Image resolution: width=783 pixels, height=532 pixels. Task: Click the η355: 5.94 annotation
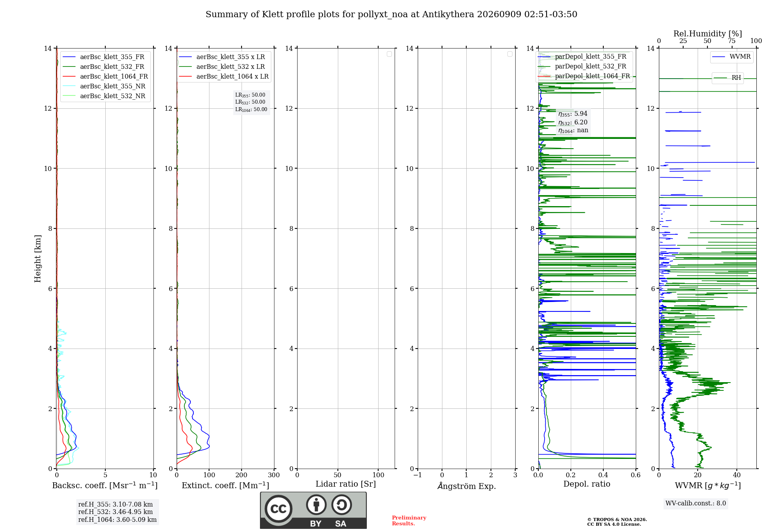tap(573, 114)
